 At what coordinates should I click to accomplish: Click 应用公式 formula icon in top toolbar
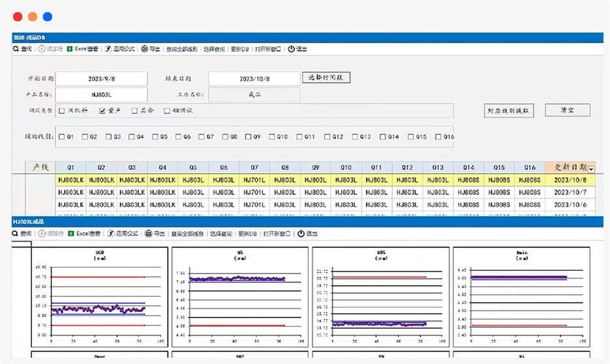108,49
